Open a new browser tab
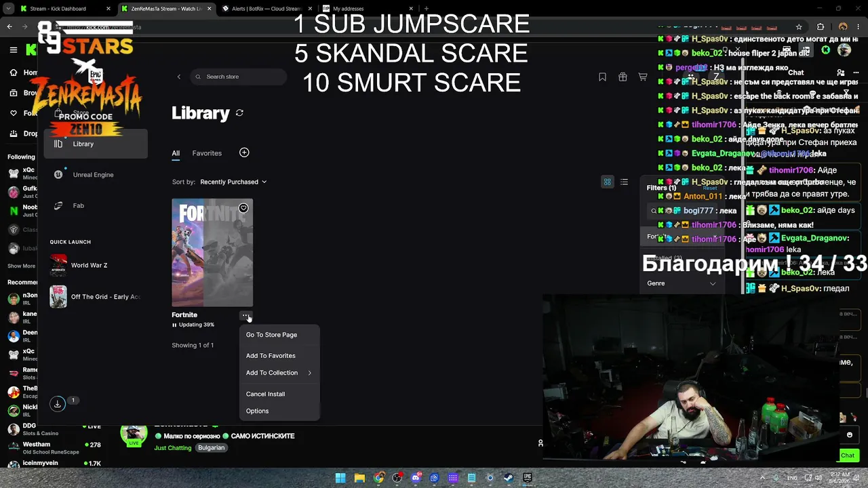 coord(427,9)
